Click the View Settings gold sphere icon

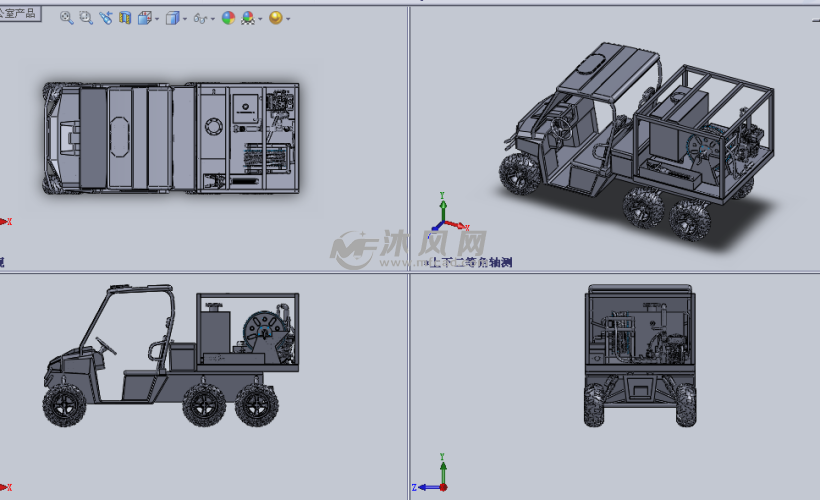click(275, 18)
